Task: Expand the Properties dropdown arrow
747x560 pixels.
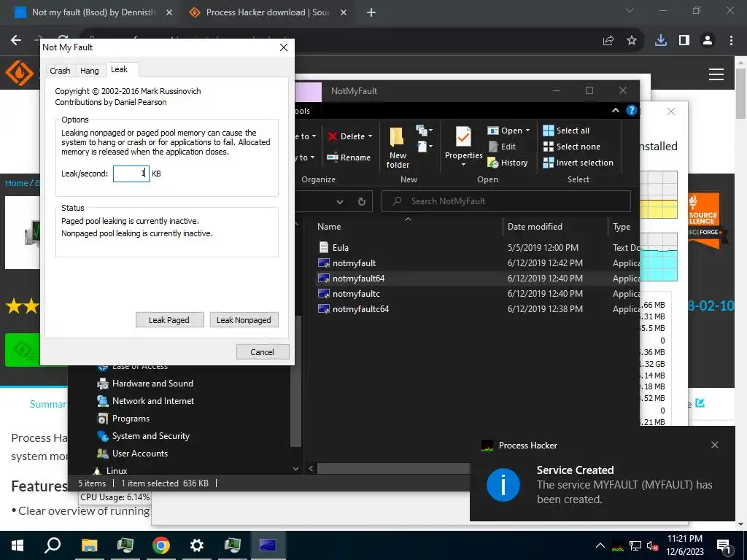Action: [463, 165]
